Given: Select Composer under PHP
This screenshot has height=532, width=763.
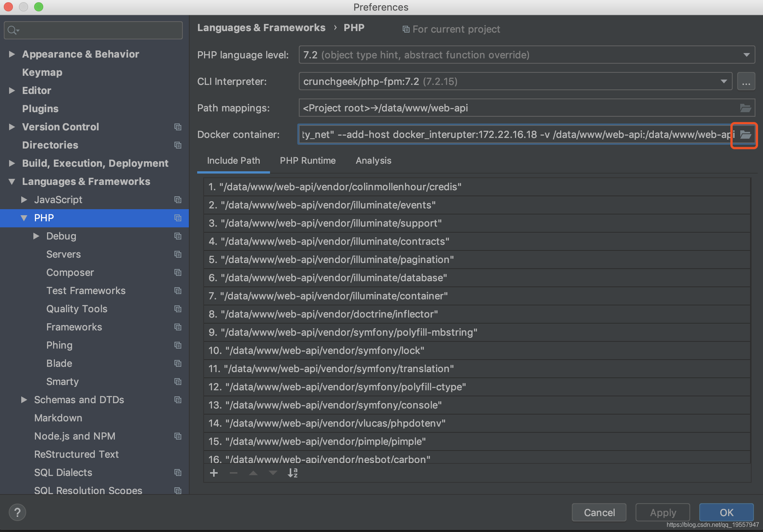Looking at the screenshot, I should point(70,272).
